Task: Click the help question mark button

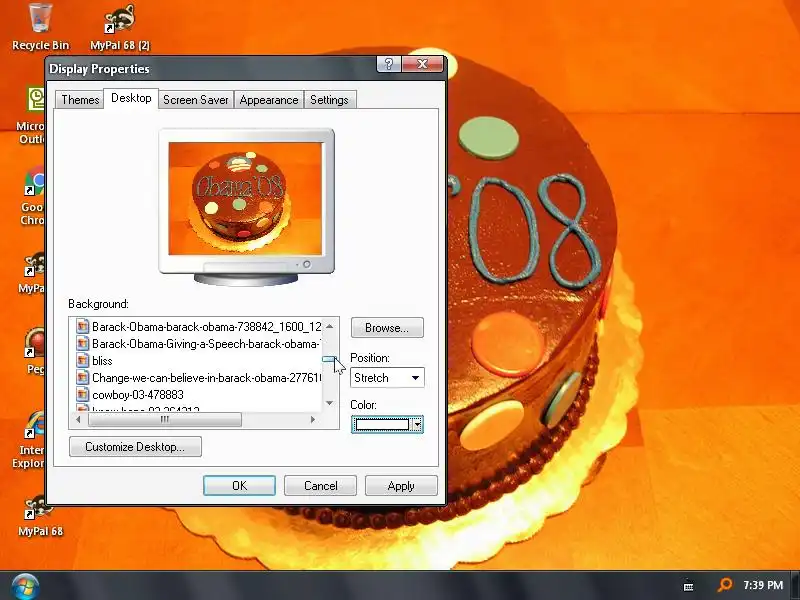Action: pos(389,64)
